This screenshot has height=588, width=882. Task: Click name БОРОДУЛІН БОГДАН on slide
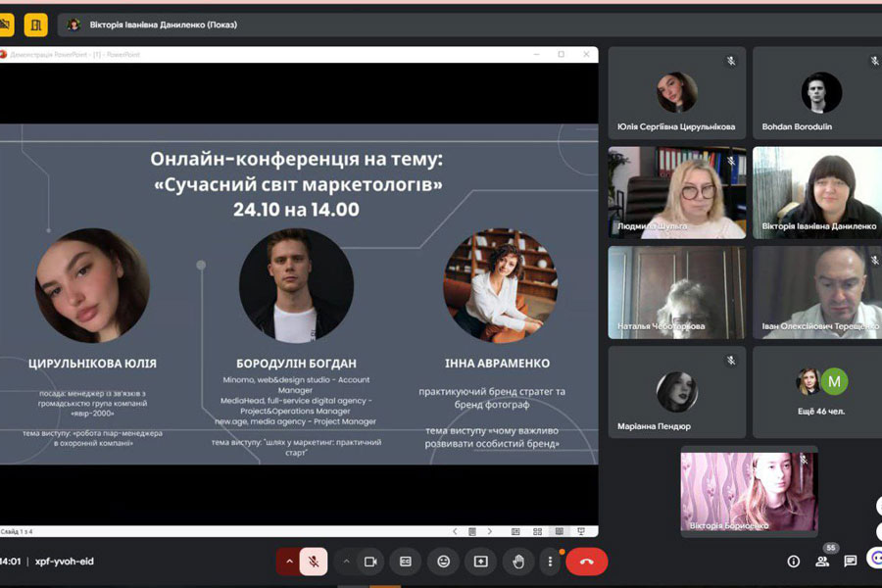click(x=296, y=364)
